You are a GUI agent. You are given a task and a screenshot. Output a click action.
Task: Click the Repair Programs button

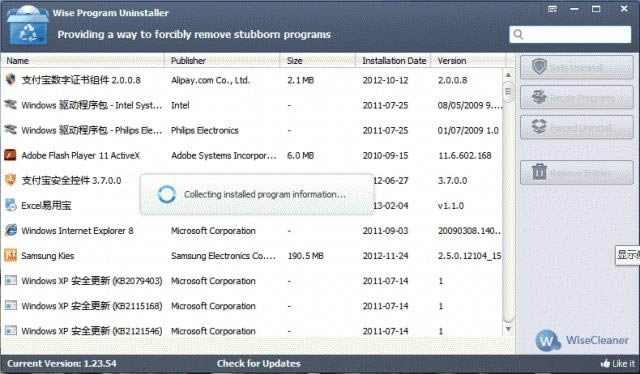[x=576, y=97]
